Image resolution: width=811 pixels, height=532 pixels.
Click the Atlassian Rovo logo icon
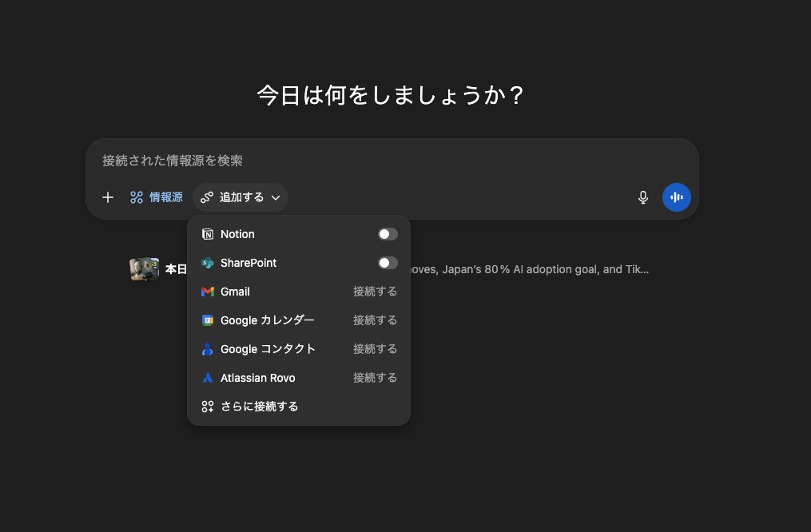coord(208,378)
